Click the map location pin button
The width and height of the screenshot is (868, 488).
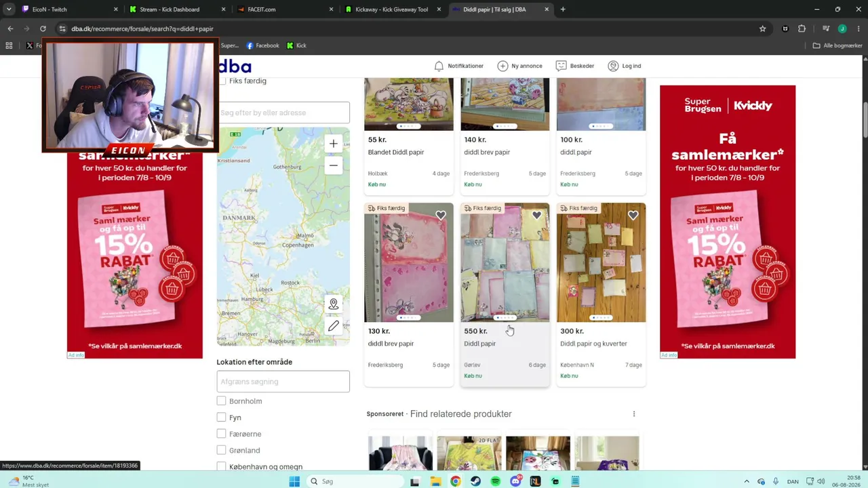(x=333, y=304)
